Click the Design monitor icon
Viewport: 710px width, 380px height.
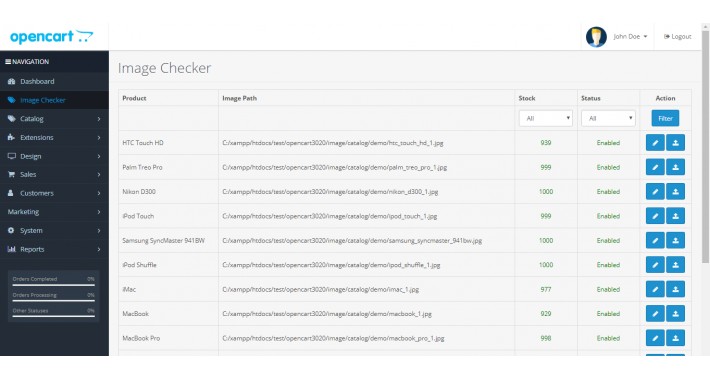point(11,156)
